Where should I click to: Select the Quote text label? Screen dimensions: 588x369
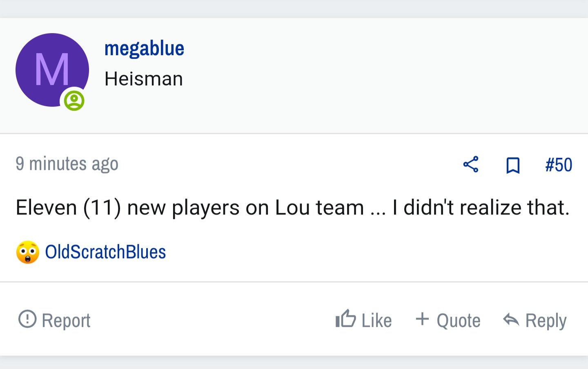pos(459,320)
